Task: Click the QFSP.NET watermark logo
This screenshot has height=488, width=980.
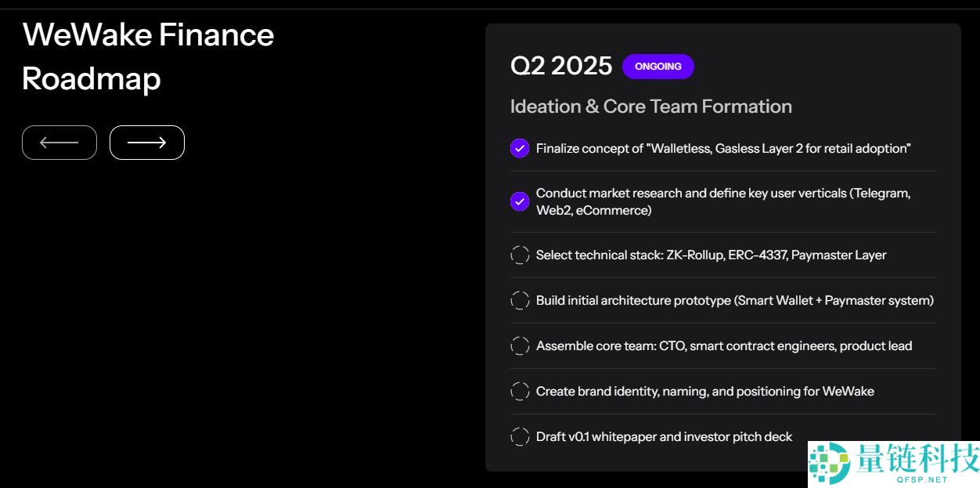Action: (x=894, y=463)
